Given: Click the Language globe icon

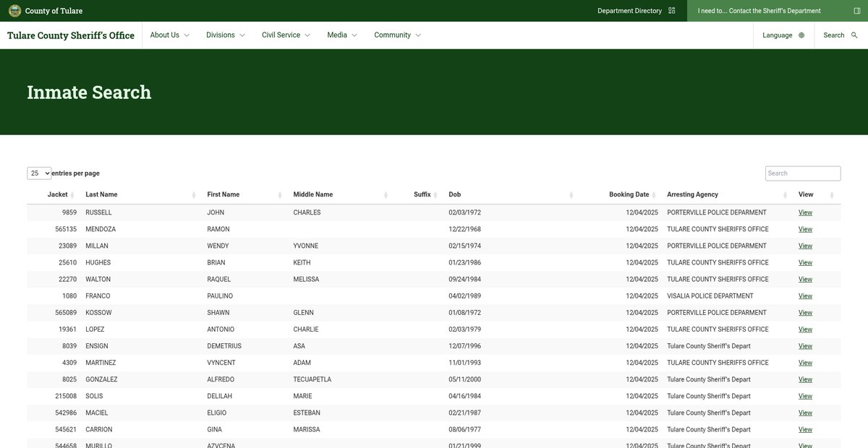Looking at the screenshot, I should (x=801, y=35).
